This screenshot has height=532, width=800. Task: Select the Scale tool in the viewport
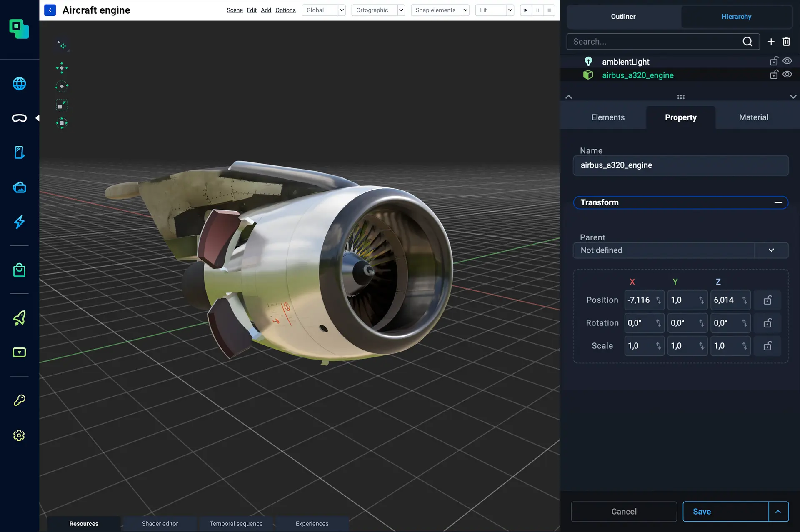point(61,105)
